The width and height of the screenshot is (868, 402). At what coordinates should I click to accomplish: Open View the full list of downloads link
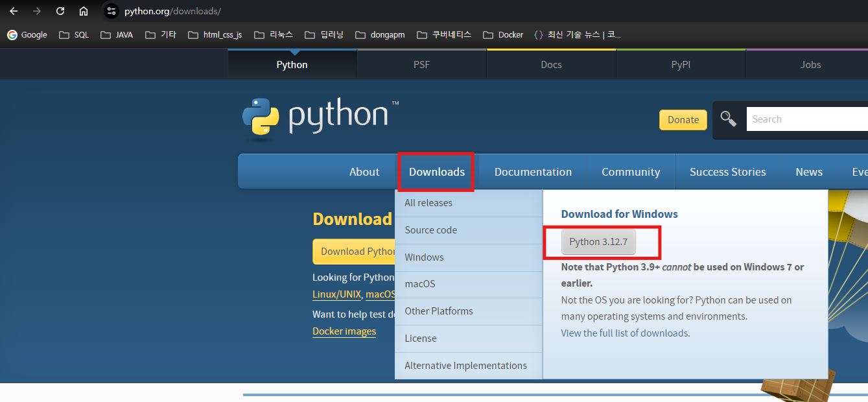[624, 333]
